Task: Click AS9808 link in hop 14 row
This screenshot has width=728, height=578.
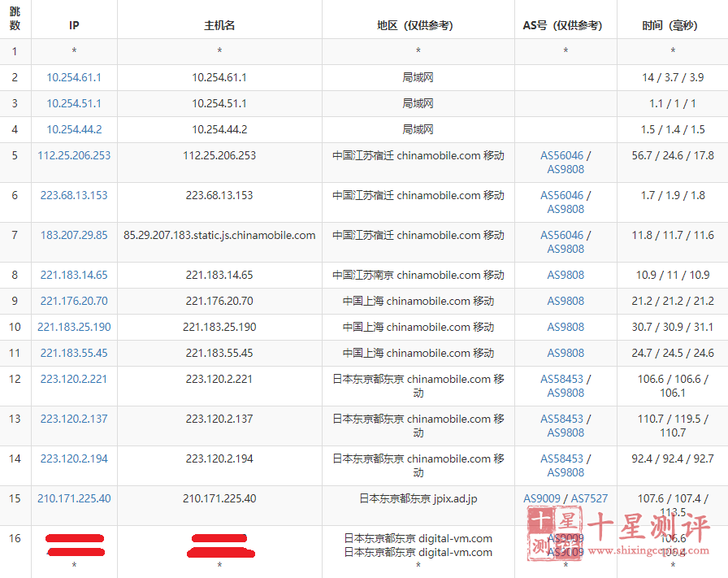Action: [565, 473]
